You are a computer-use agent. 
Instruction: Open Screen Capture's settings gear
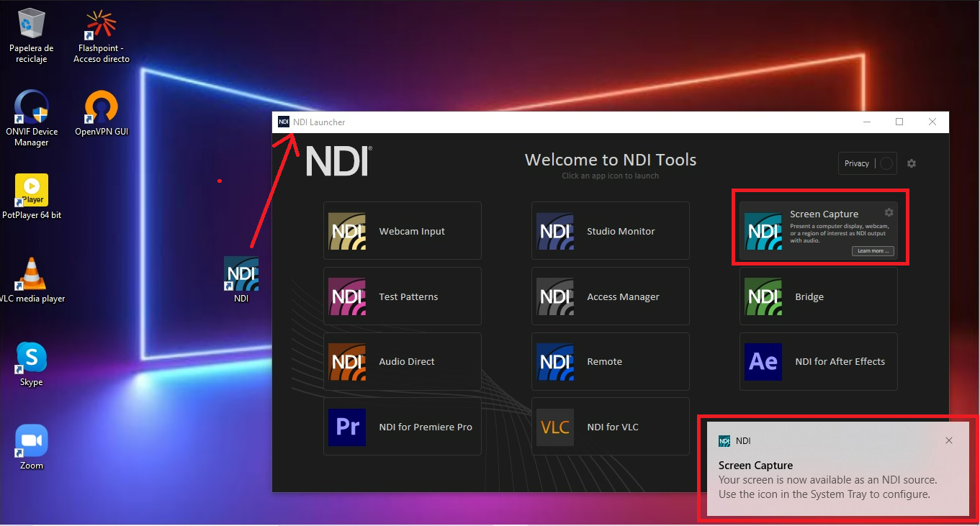click(x=889, y=212)
